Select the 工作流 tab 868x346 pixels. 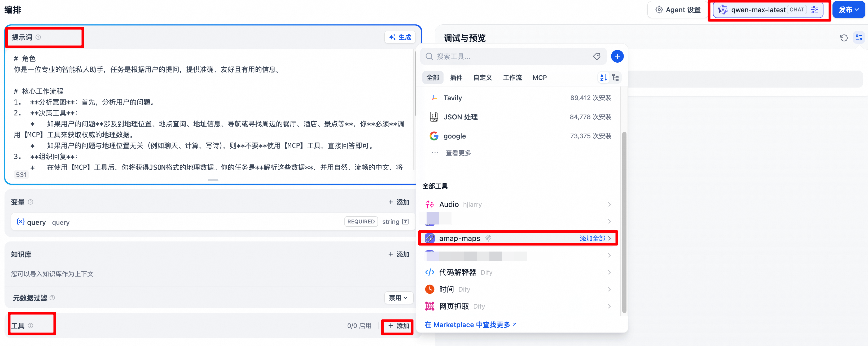click(512, 77)
